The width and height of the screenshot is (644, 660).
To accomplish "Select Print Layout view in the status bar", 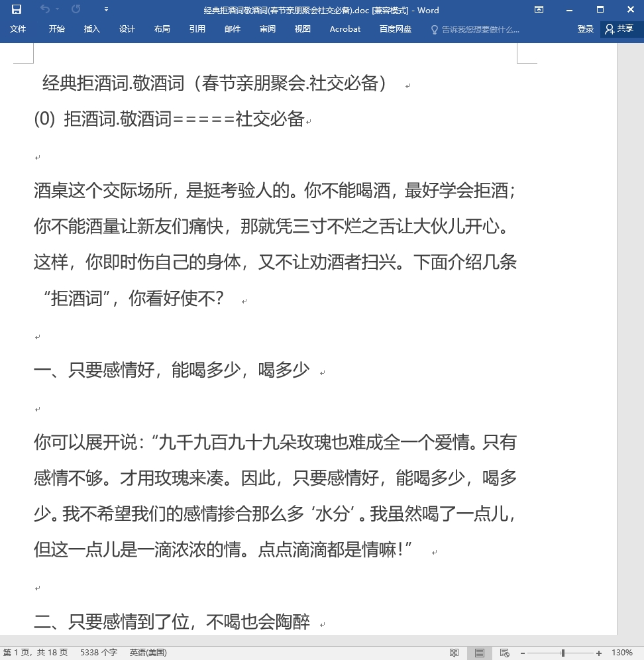I will 480,653.
